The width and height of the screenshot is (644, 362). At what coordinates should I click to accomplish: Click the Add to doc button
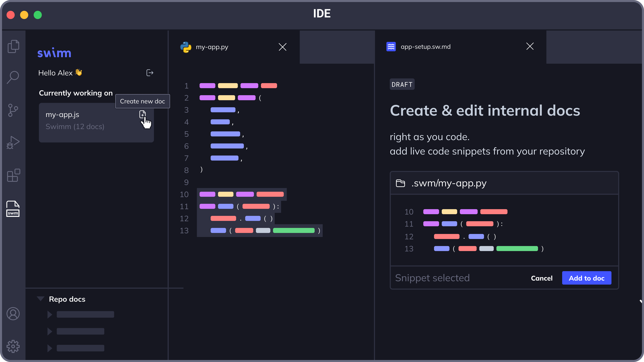pos(586,278)
